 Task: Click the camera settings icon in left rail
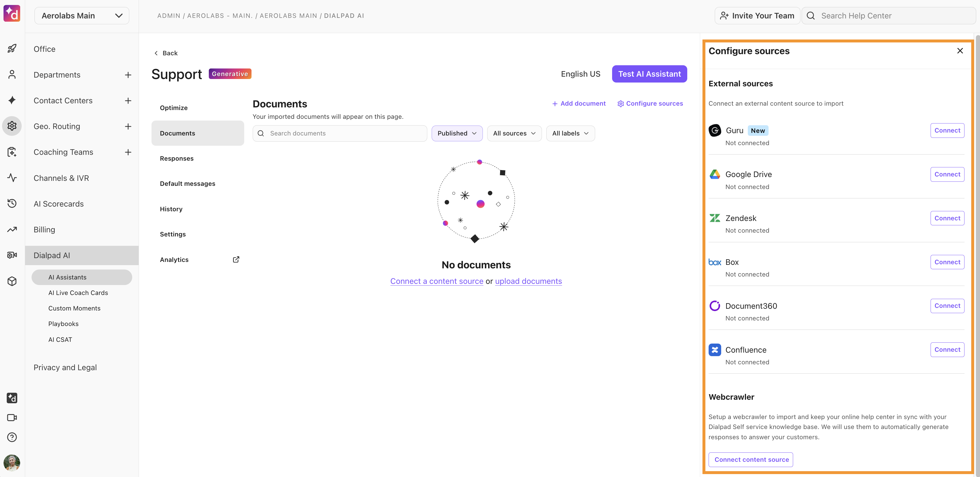point(12,255)
